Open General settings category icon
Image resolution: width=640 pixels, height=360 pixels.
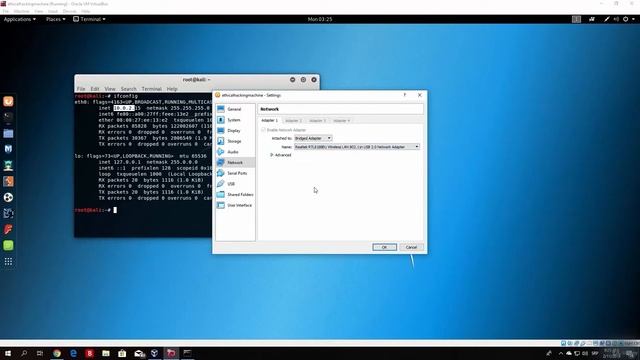(x=221, y=109)
